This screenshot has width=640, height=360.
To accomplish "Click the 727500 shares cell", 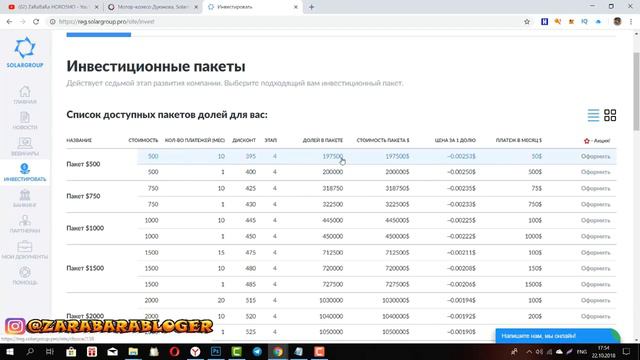I will point(333,284).
